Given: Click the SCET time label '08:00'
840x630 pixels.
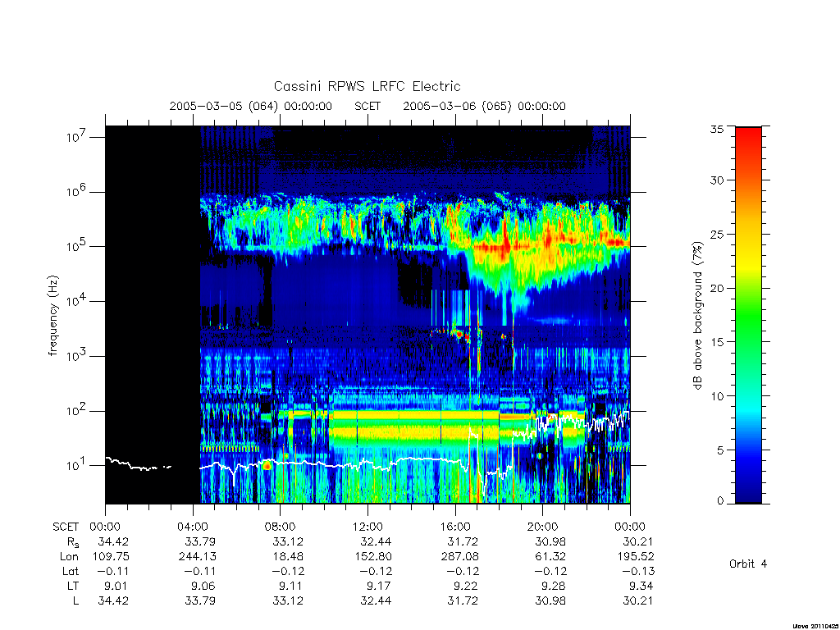Looking at the screenshot, I should [281, 527].
